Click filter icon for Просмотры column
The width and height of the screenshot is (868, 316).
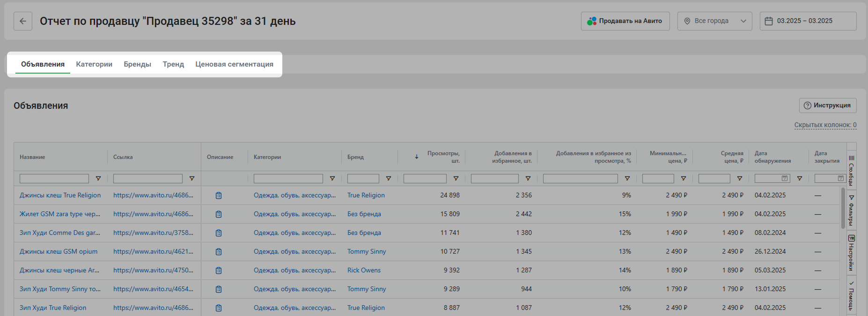[456, 179]
